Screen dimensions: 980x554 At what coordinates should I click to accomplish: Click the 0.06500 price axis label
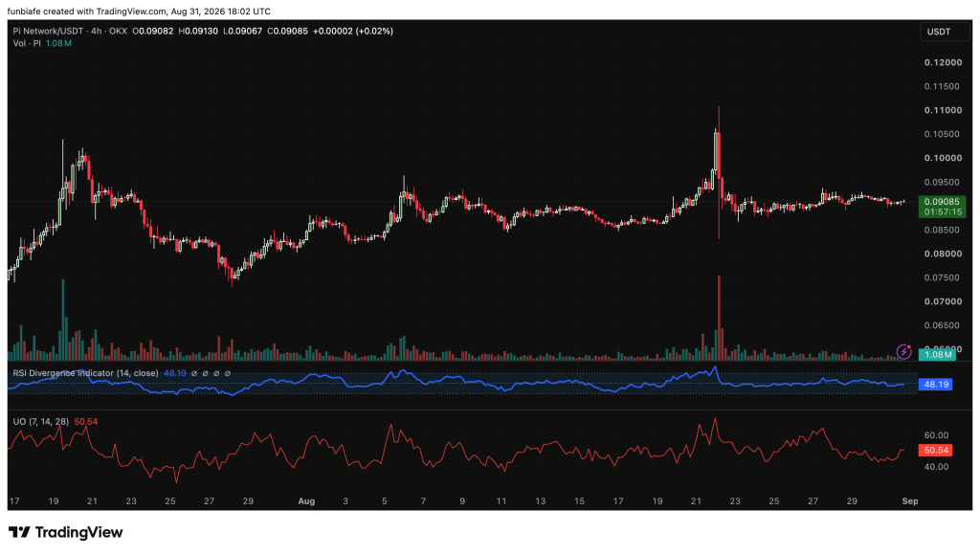click(x=943, y=325)
